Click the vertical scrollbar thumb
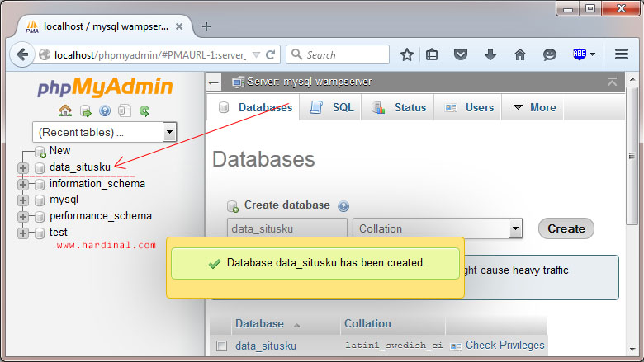Image resolution: width=644 pixels, height=362 pixels. (x=632, y=156)
